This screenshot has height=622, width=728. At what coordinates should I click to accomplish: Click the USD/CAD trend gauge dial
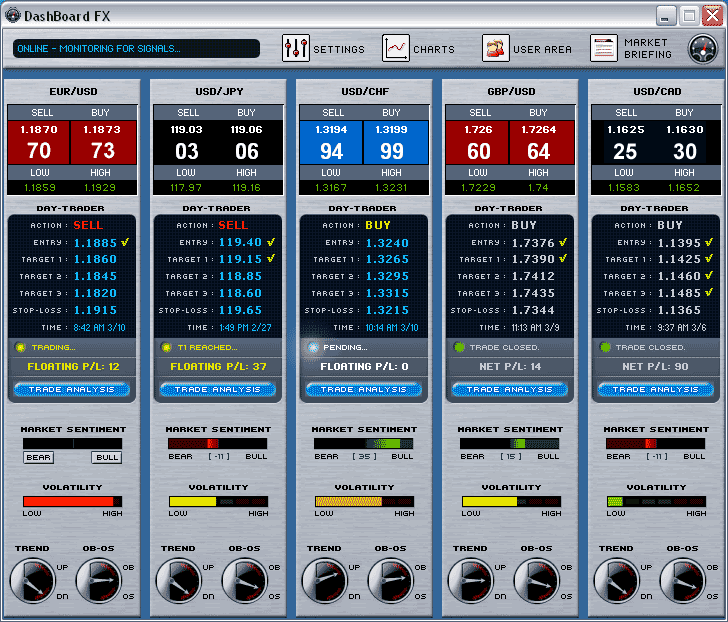[x=617, y=581]
